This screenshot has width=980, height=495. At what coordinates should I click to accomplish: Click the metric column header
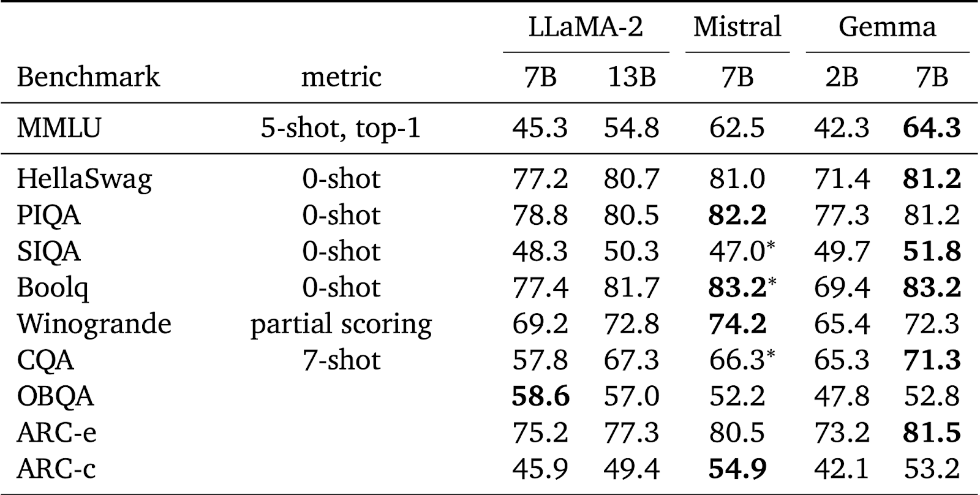click(341, 78)
